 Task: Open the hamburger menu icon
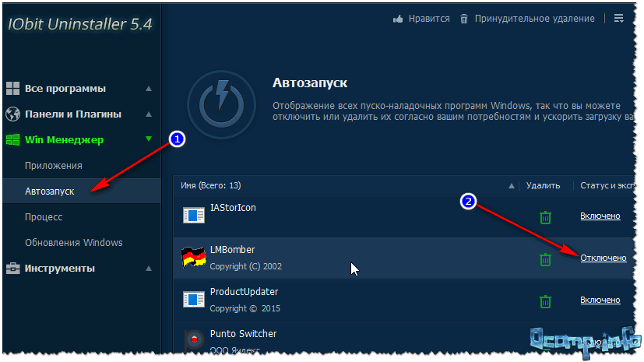[x=618, y=19]
